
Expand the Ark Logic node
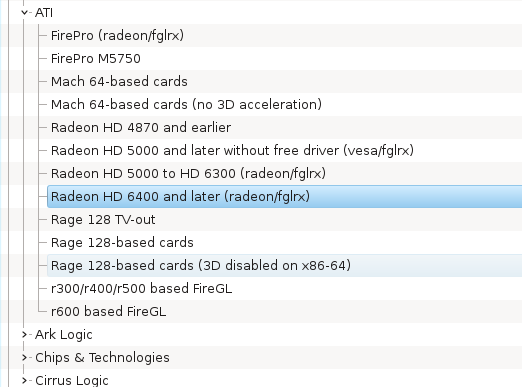pos(24,334)
